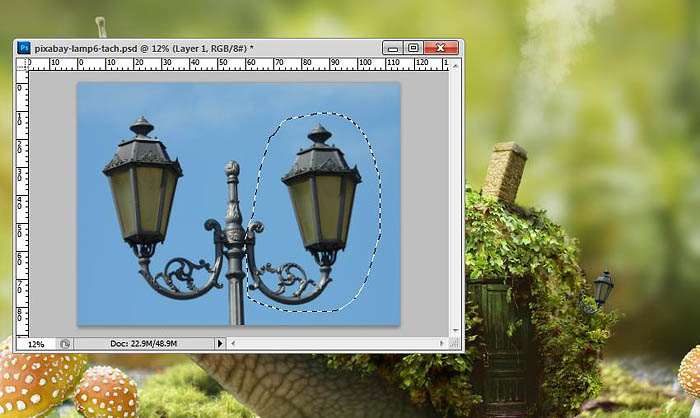Click the Doc: 22.9M/48.9M info area
This screenshot has height=418, width=700.
click(145, 343)
